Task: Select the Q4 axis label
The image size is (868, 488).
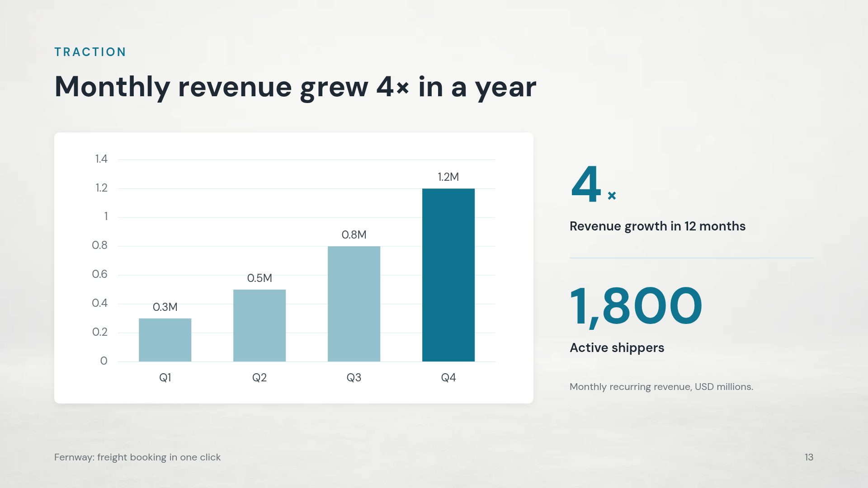Action: pos(448,378)
